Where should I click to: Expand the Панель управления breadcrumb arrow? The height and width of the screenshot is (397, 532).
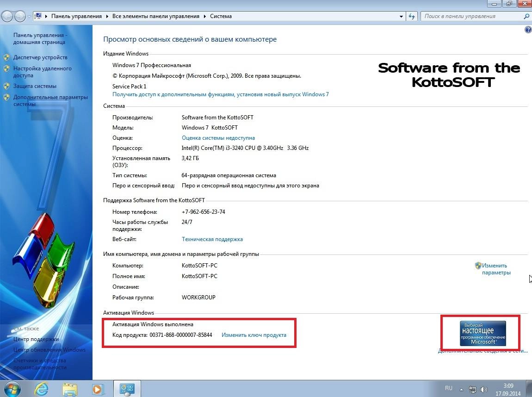[x=107, y=16]
